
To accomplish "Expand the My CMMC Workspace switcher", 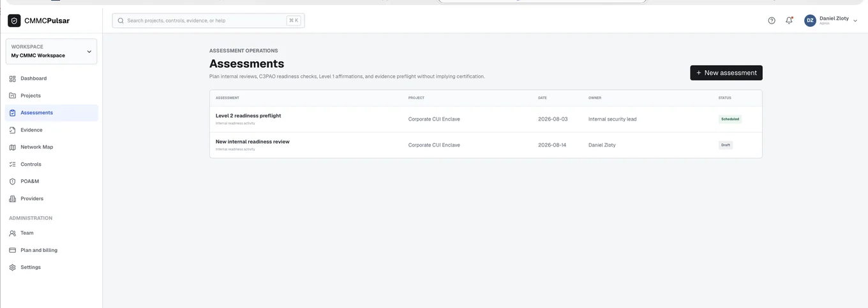I will pos(51,51).
